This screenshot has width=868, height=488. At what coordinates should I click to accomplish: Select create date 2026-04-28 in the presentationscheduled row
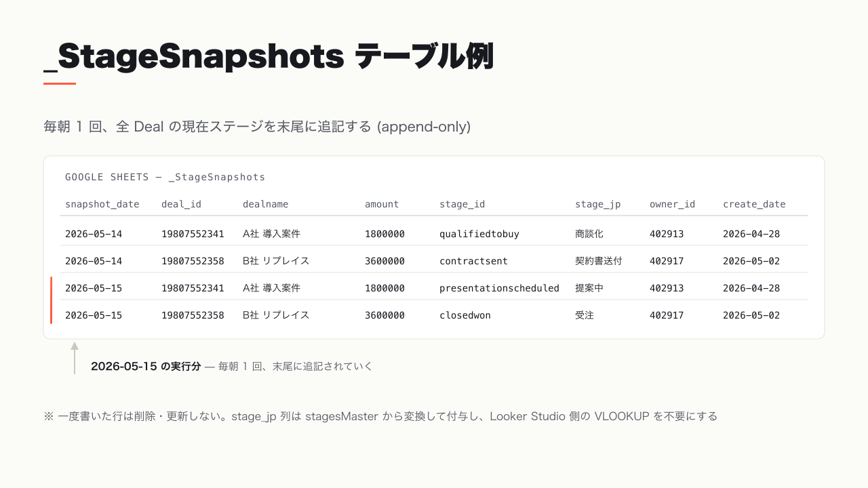coord(751,288)
